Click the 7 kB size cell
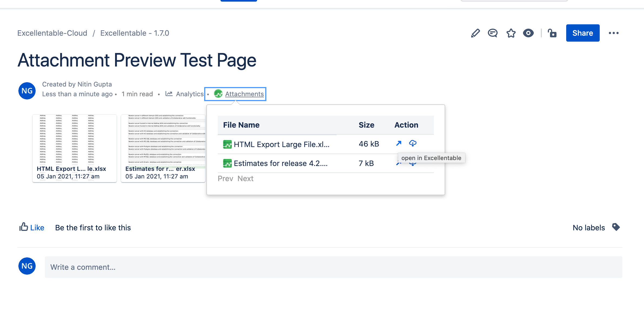The width and height of the screenshot is (644, 319). 366,163
